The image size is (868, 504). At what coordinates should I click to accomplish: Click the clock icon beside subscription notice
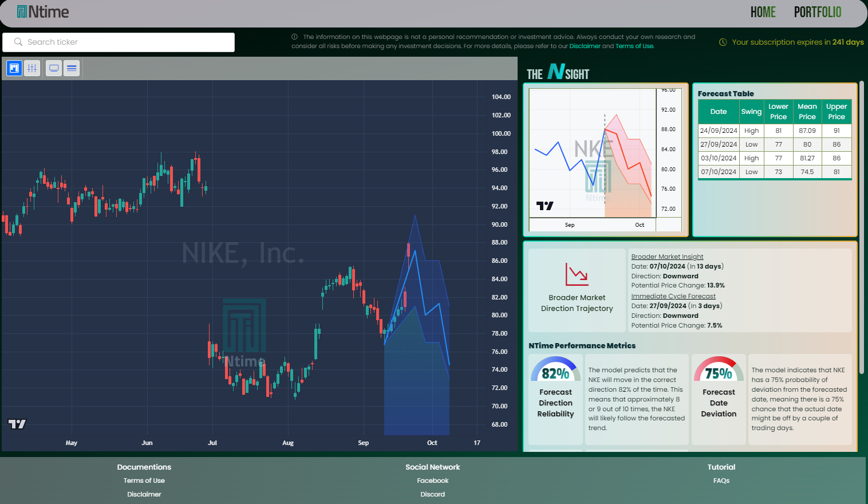click(723, 42)
